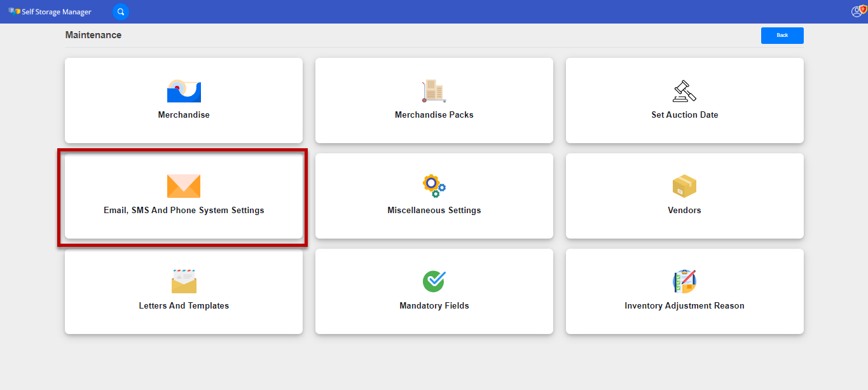868x390 pixels.
Task: Go to Miscellaneous Settings label
Action: (434, 211)
